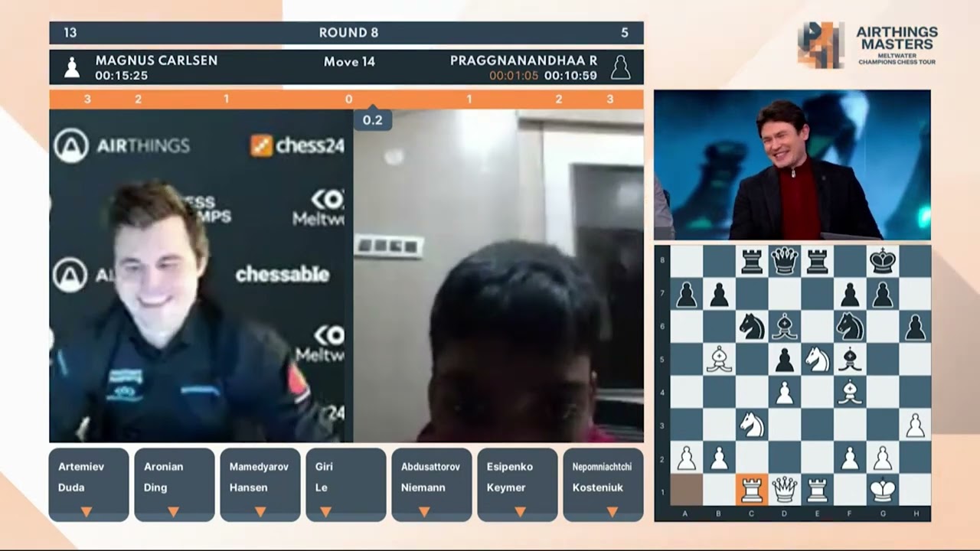Click the Artemiev name on match card
This screenshot has height=551, width=980.
point(81,466)
